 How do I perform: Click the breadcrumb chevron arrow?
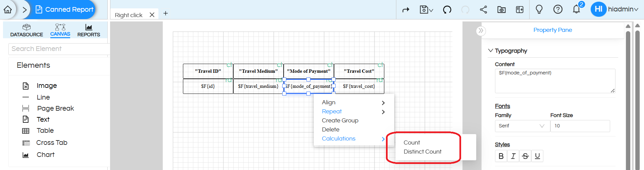click(24, 10)
